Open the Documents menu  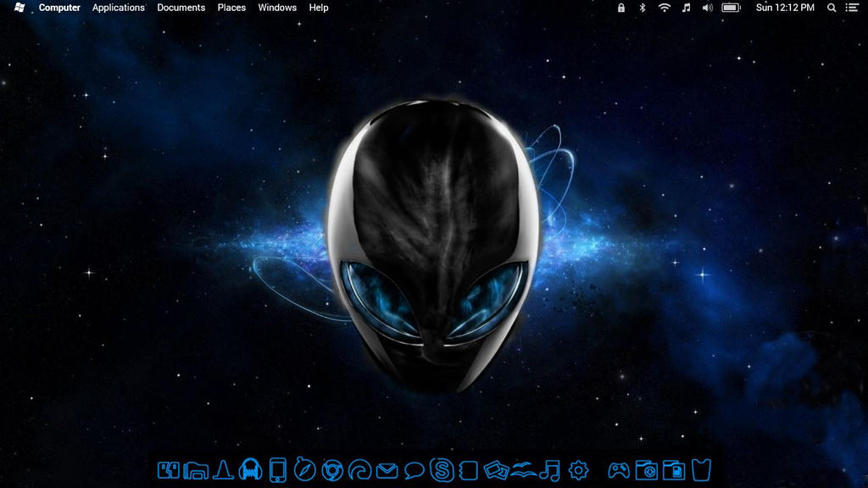pos(181,8)
